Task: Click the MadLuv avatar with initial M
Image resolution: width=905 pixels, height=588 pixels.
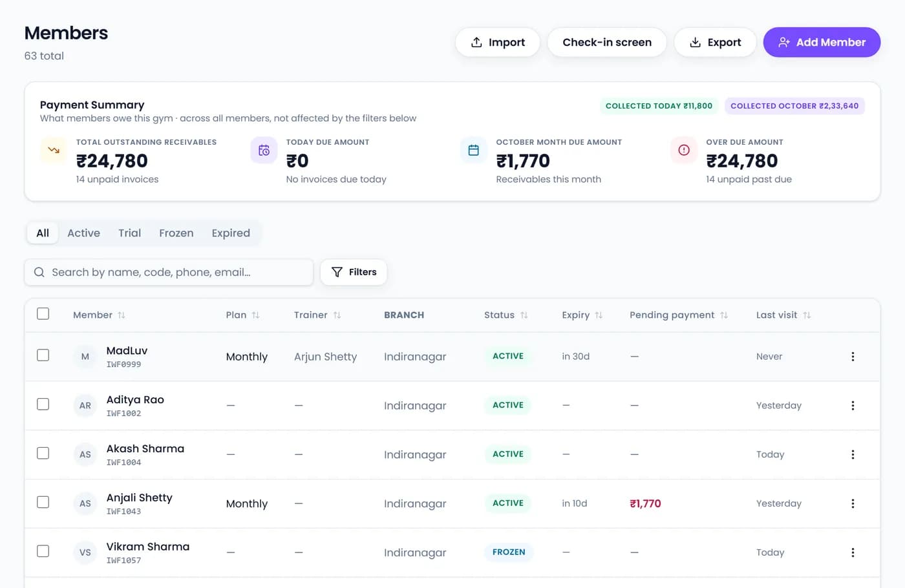Action: coord(85,357)
